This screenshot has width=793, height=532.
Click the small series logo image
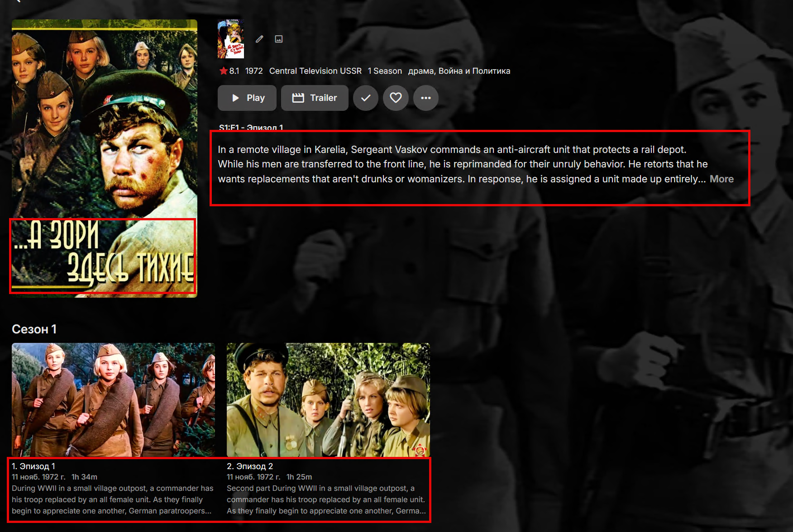pos(231,39)
